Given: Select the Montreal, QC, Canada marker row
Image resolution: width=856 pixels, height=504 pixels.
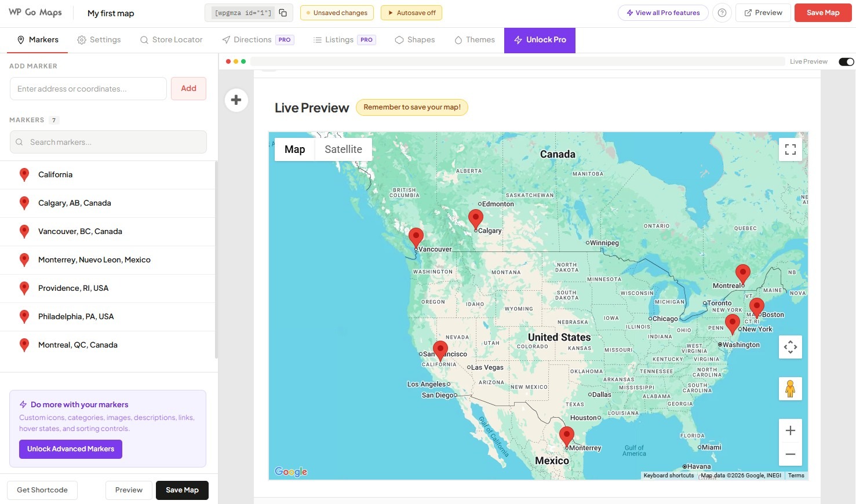Looking at the screenshot, I should point(108,345).
